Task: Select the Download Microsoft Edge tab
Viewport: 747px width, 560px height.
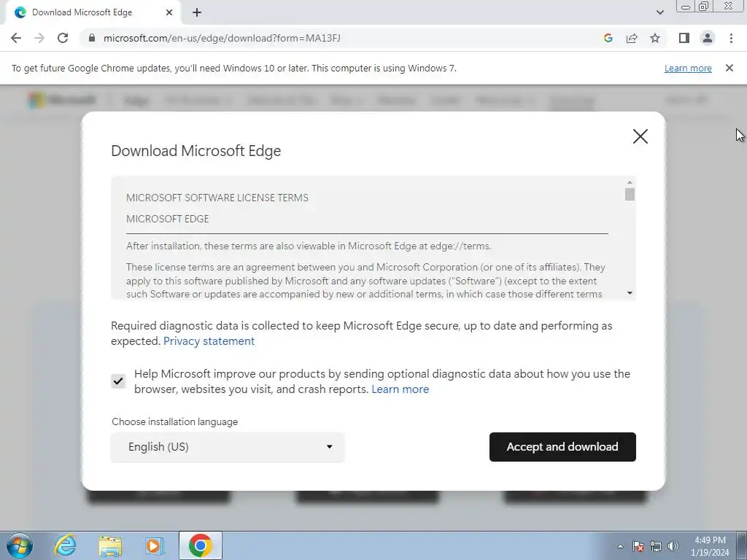Action: pos(93,12)
